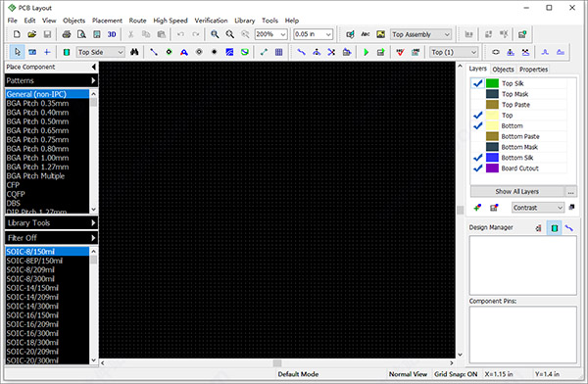Toggle Bottom layer visibility checkmark

(477, 125)
